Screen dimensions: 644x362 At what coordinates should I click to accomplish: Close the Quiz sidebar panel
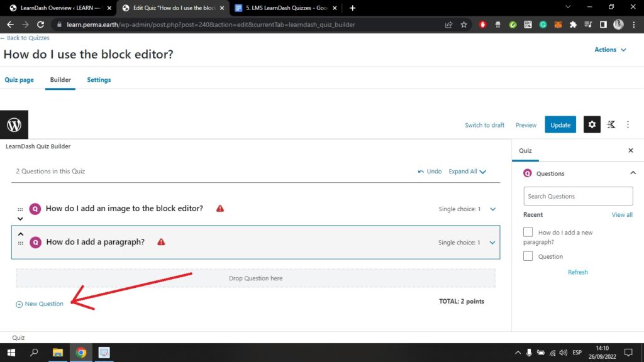point(631,151)
